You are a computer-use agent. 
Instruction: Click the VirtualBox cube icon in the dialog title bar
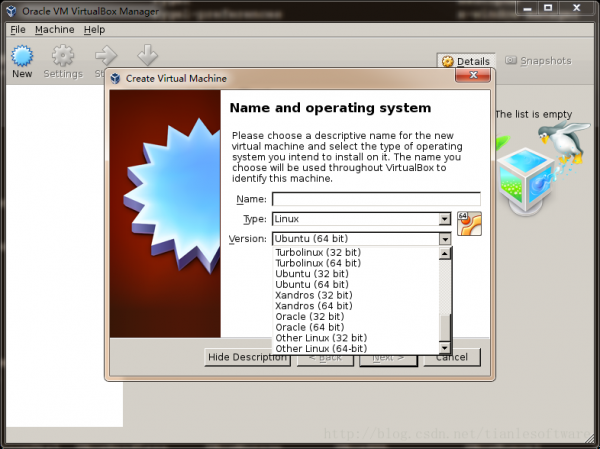[x=115, y=78]
